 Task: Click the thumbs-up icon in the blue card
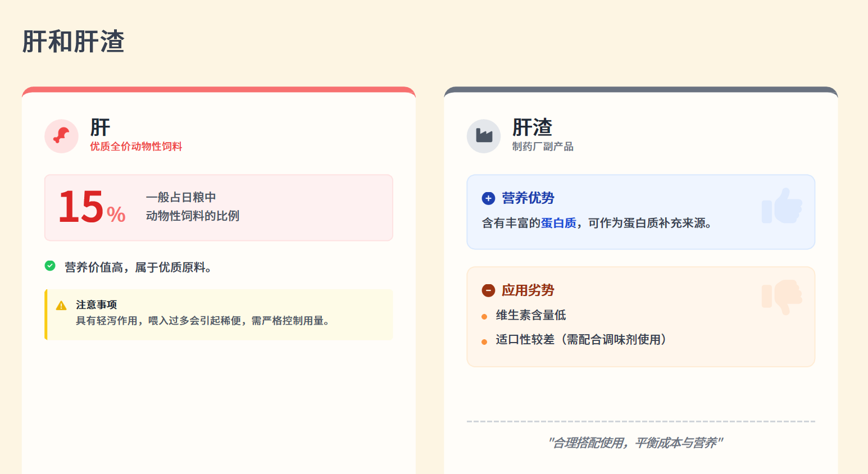782,206
